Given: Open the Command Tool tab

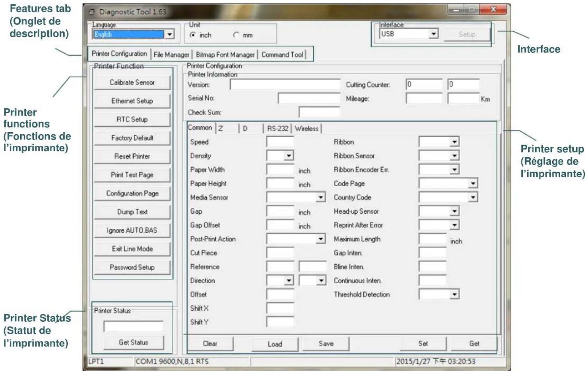Looking at the screenshot, I should tap(282, 55).
